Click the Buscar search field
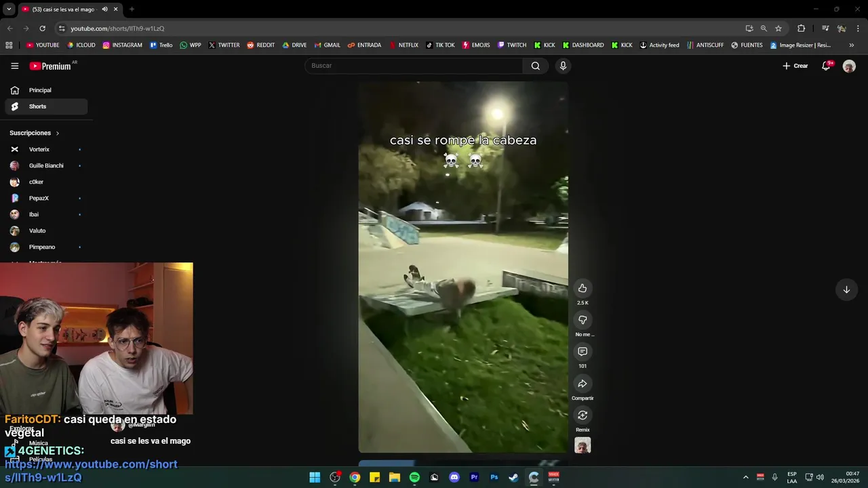Image resolution: width=868 pixels, height=488 pixels. (x=414, y=66)
